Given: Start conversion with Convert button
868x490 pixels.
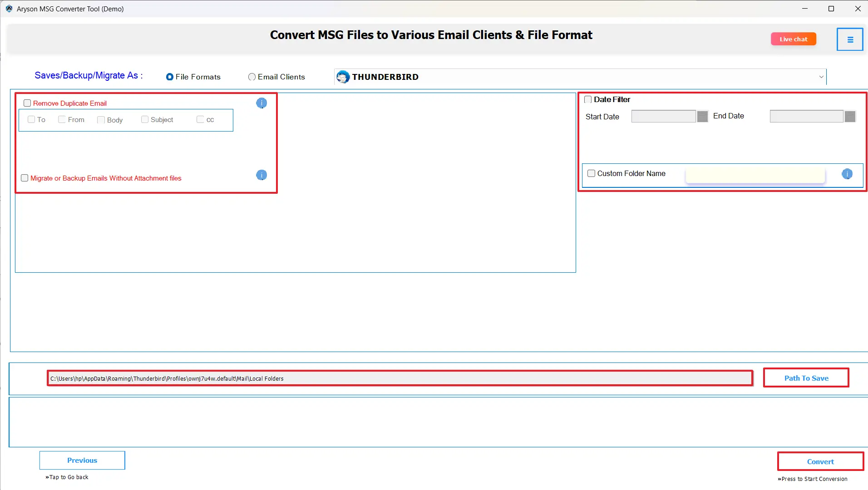Looking at the screenshot, I should [x=820, y=461].
